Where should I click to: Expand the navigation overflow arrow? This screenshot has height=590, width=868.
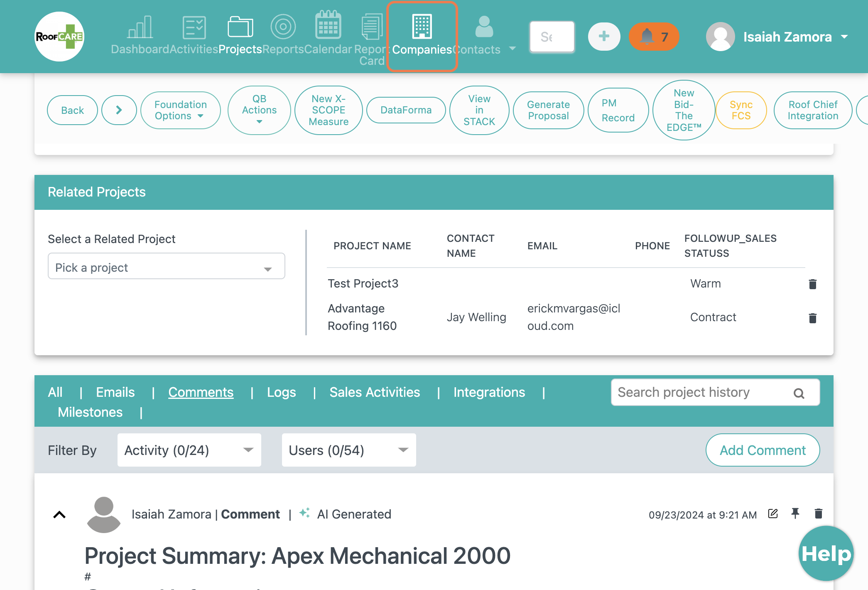click(x=512, y=49)
